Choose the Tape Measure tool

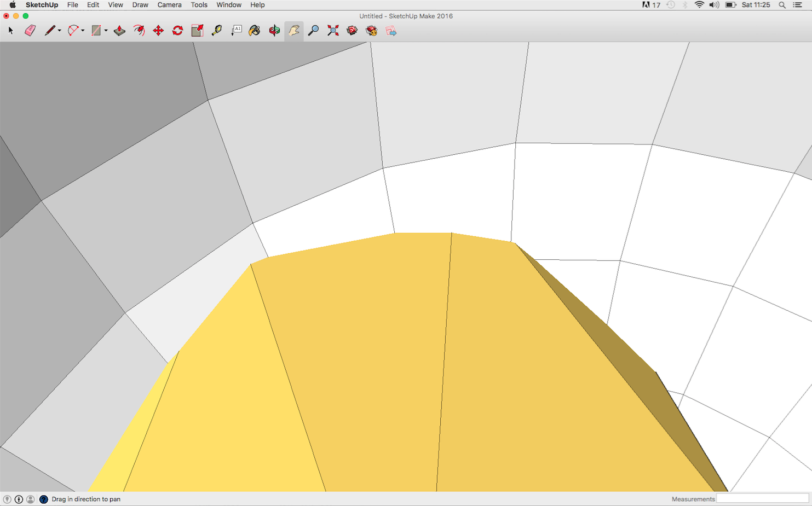pyautogui.click(x=217, y=31)
